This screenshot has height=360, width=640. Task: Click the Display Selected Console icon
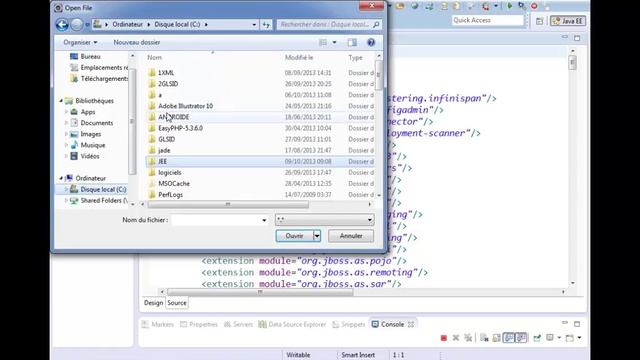[550, 338]
